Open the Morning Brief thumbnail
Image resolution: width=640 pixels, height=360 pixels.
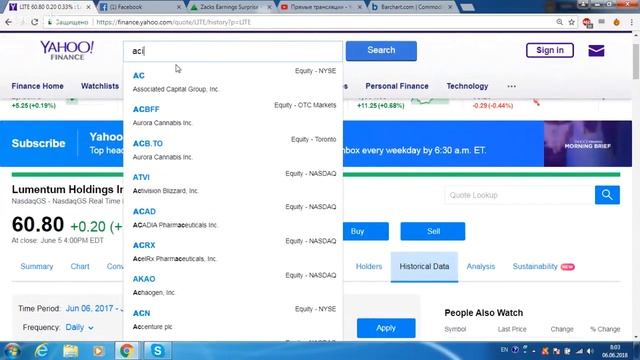587,144
